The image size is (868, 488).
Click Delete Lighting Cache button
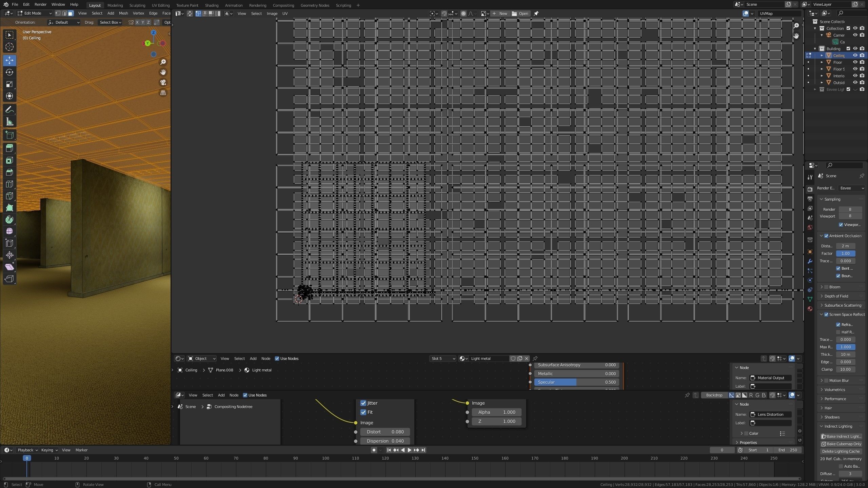click(x=841, y=451)
